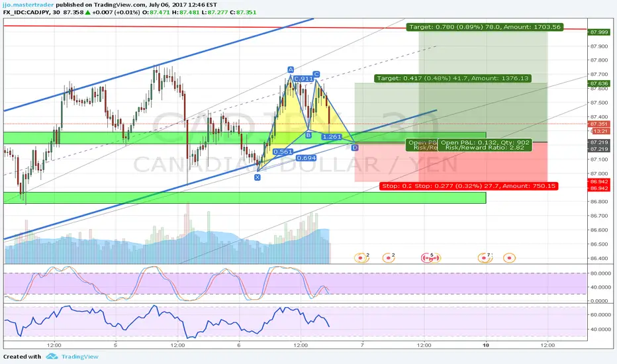Click the 0.911 pattern ratio label

(x=303, y=79)
